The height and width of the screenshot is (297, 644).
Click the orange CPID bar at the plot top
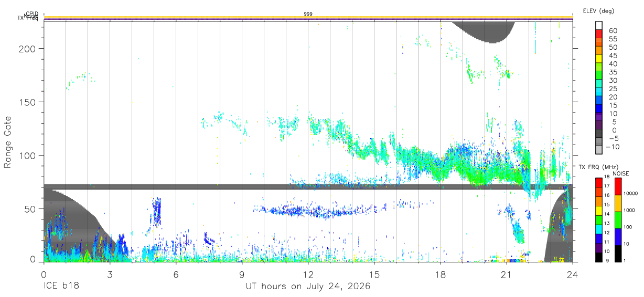tap(308, 17)
